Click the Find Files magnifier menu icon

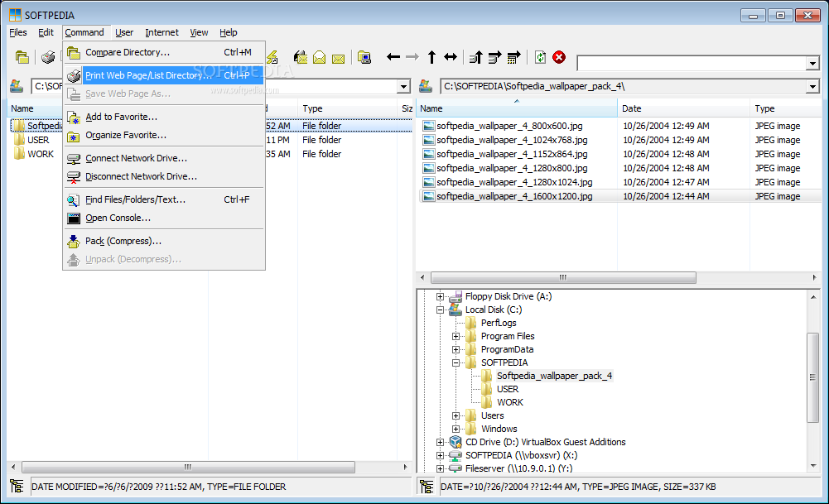[74, 200]
